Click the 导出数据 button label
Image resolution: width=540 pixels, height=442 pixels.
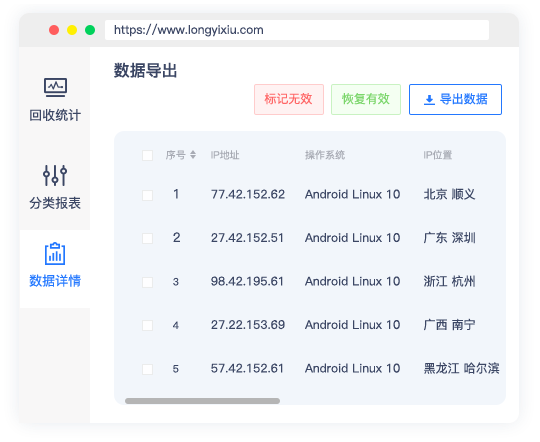(464, 99)
